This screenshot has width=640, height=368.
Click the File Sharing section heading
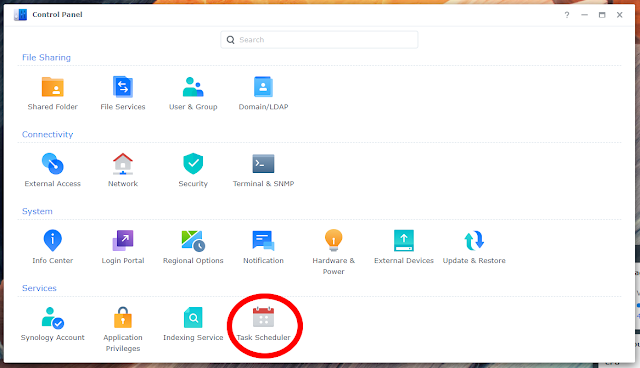(x=46, y=58)
